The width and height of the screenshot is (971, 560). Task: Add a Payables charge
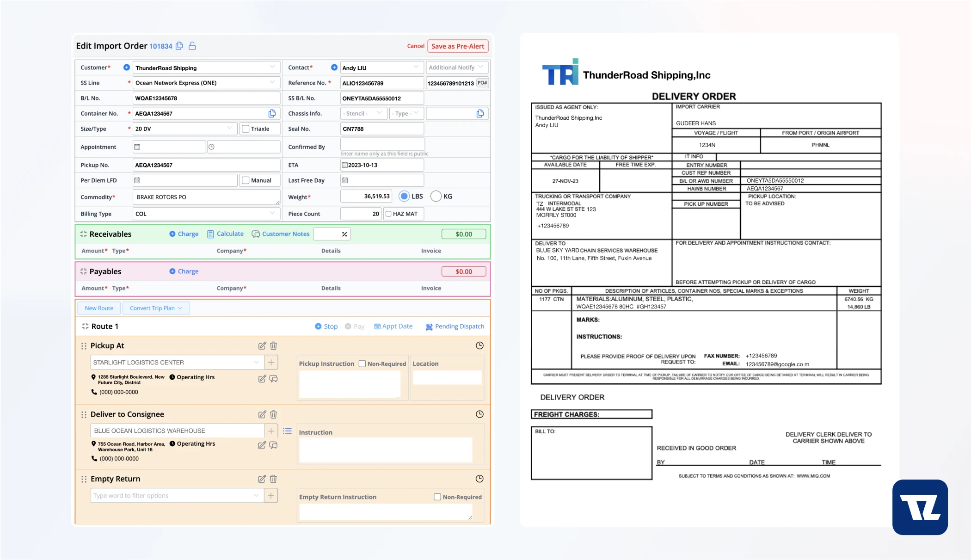(x=184, y=271)
